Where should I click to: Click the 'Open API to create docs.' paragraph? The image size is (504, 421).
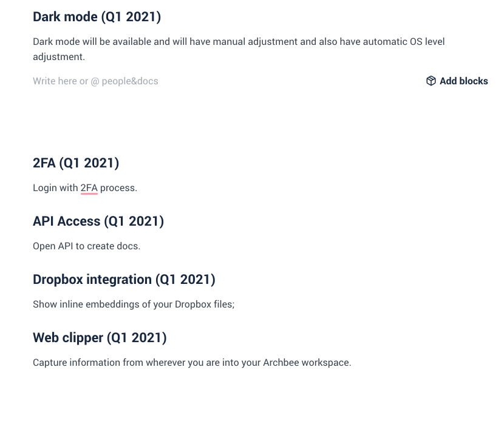86,246
